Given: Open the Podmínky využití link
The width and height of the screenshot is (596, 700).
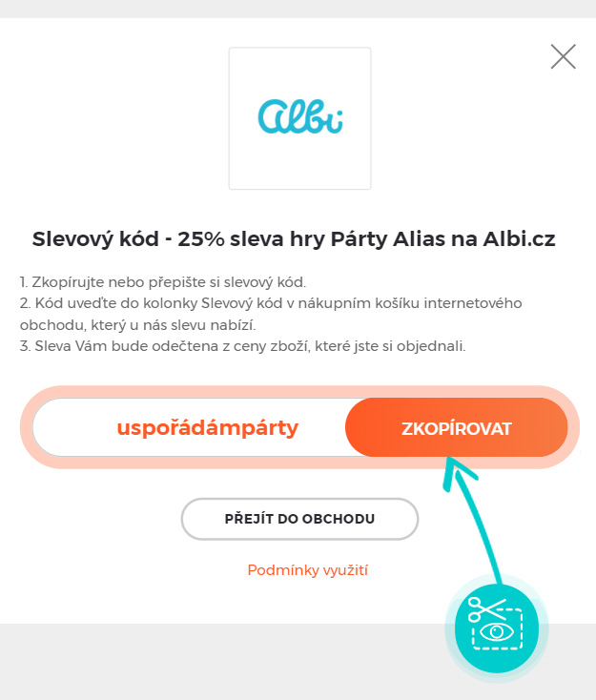Looking at the screenshot, I should click(308, 570).
